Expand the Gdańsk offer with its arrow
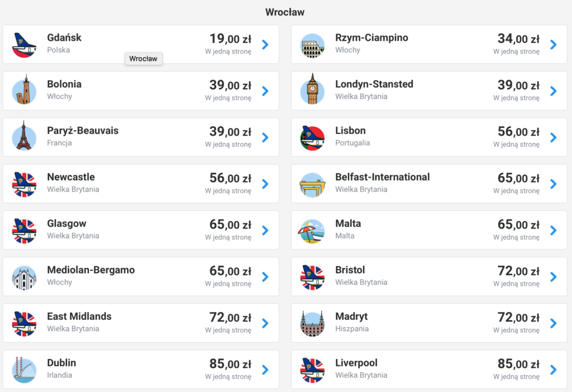 [265, 45]
